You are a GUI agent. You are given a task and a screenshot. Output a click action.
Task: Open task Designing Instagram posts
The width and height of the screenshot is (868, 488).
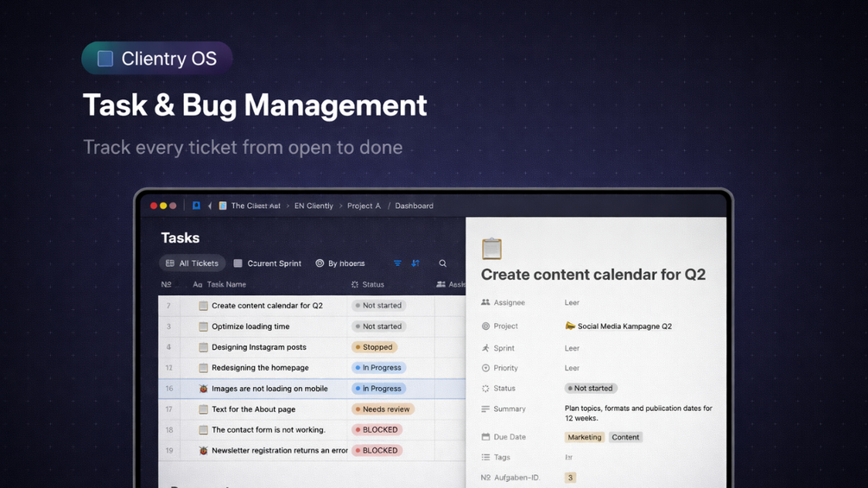[x=258, y=347]
